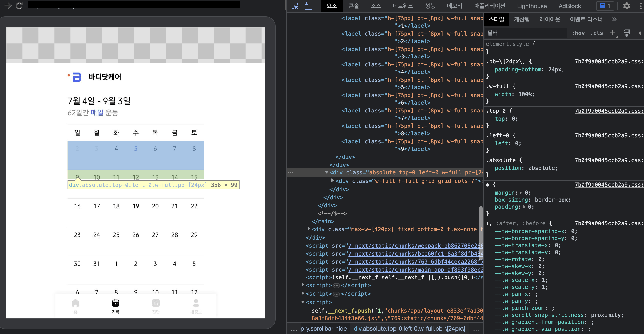Open DevTools settings gear
The height and width of the screenshot is (334, 644).
click(626, 6)
